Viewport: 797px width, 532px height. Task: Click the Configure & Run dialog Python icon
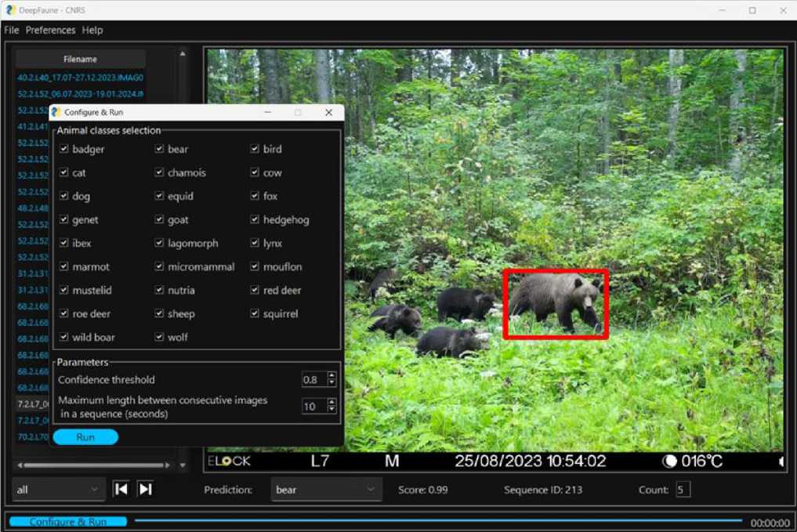tap(56, 112)
